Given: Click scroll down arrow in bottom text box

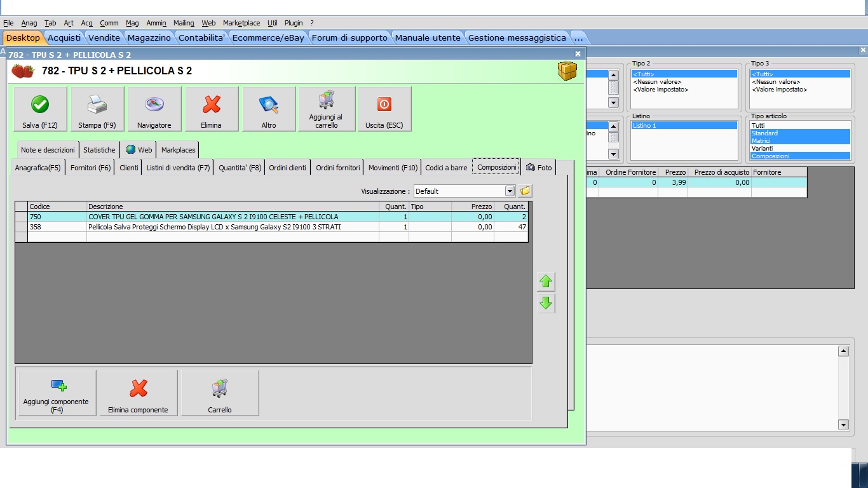Looking at the screenshot, I should tap(843, 424).
